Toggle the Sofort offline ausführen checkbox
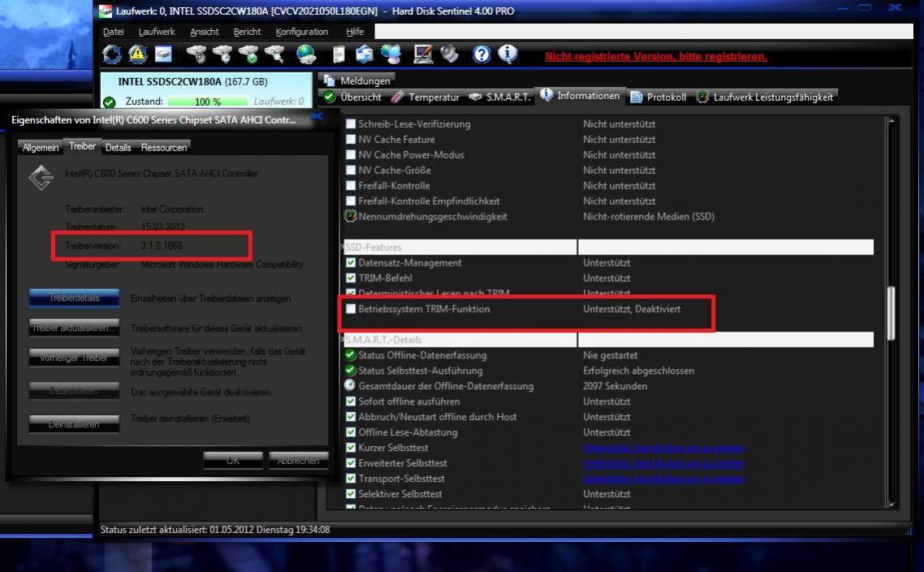924x572 pixels. point(351,401)
